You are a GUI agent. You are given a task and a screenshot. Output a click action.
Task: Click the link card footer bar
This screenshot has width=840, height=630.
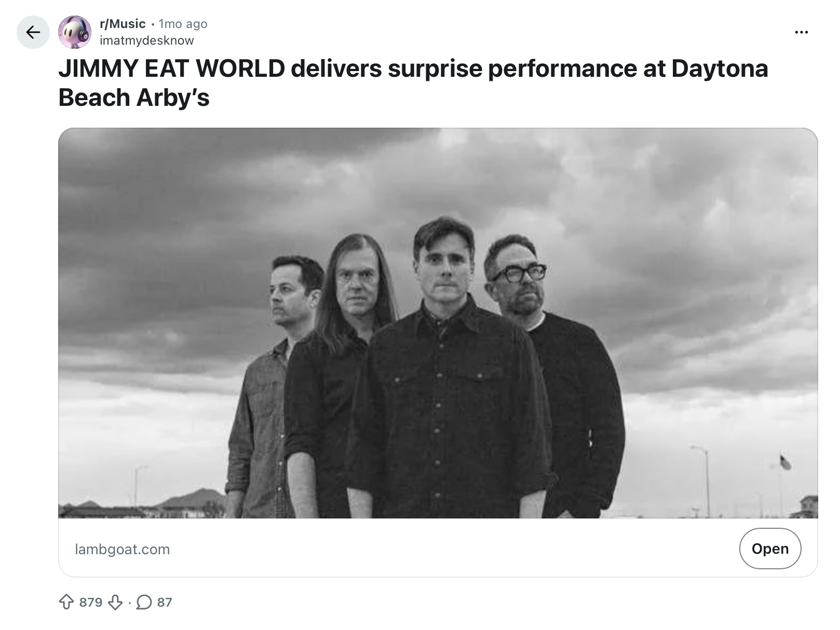tap(438, 547)
